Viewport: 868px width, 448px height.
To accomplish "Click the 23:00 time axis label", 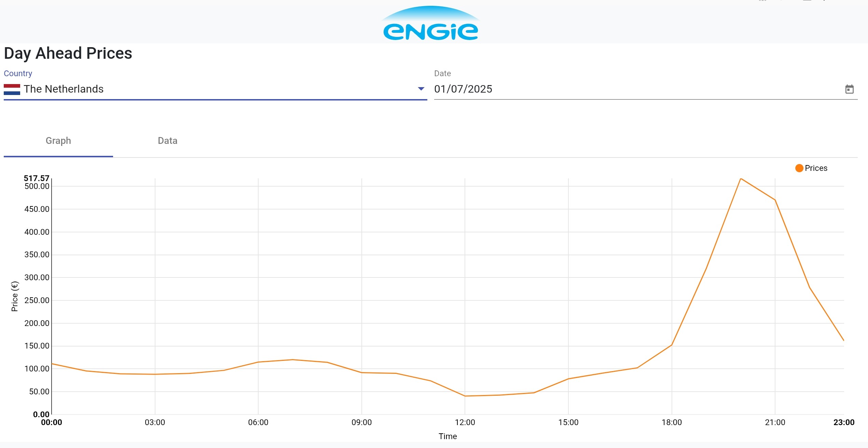I will pyautogui.click(x=844, y=422).
